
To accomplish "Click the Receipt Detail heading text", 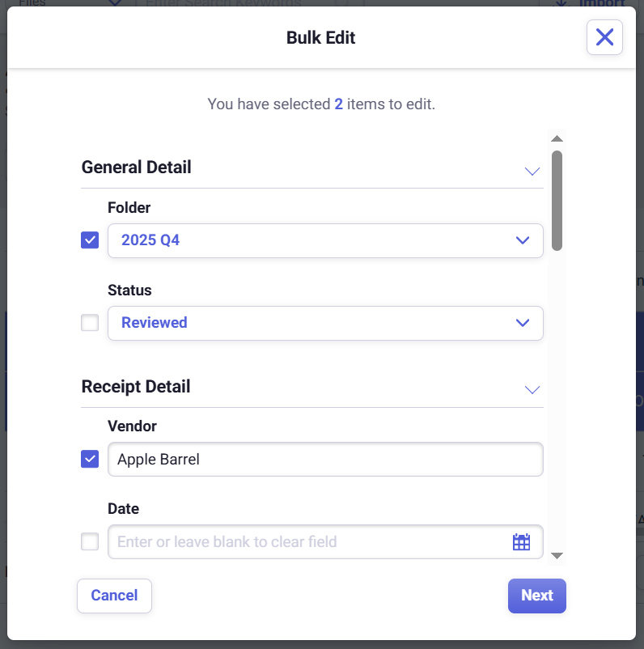I will pos(136,387).
